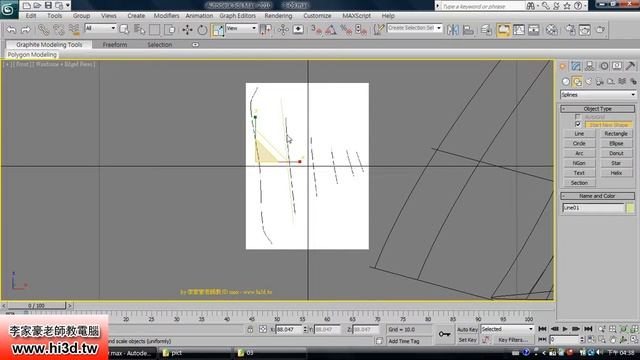Open the Edit menu

31,16
